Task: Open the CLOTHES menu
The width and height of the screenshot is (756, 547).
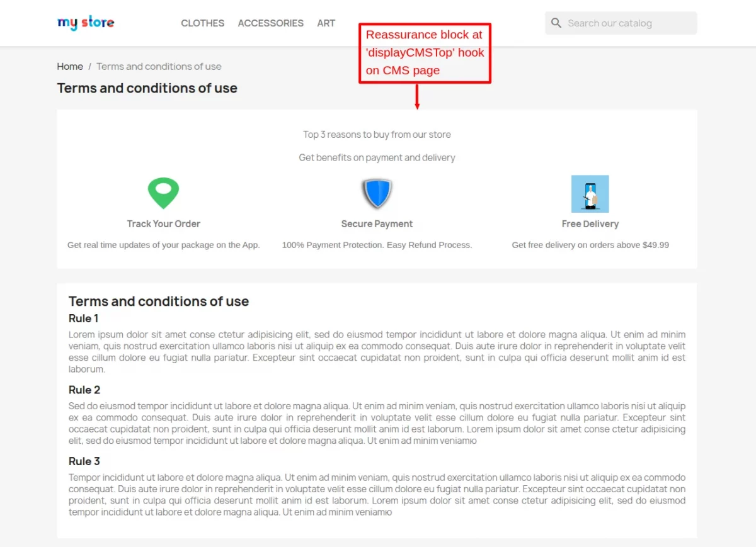Action: click(x=202, y=23)
